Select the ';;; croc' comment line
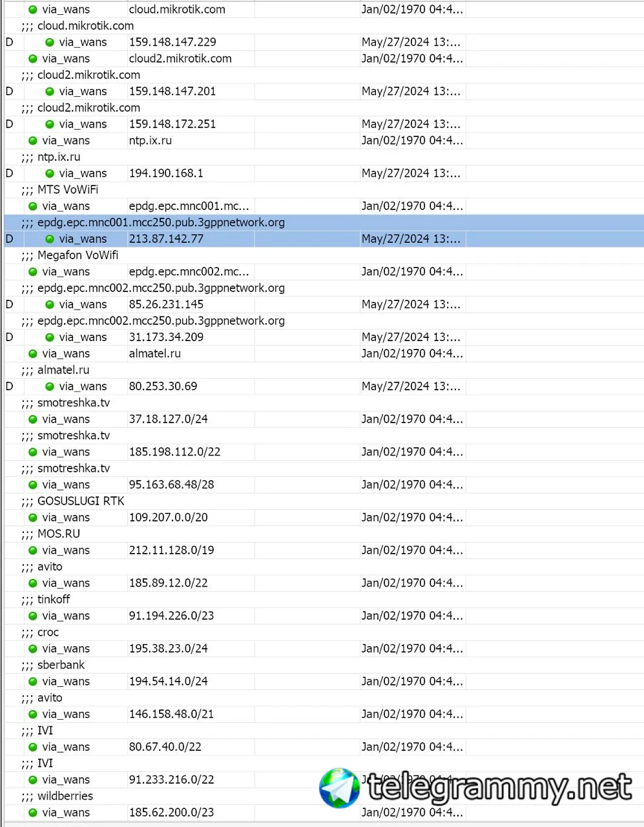 coord(39,633)
